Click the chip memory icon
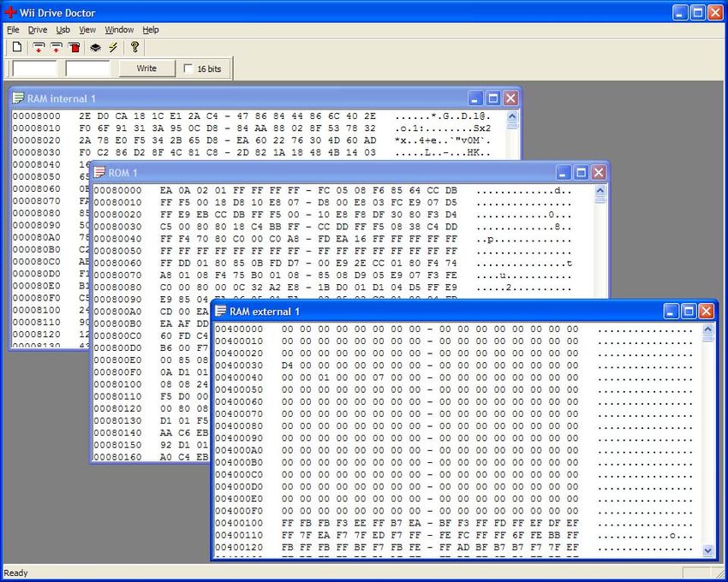The image size is (728, 582). click(95, 47)
